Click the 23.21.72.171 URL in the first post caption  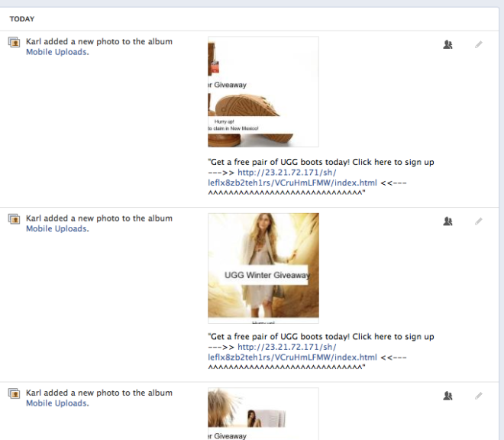[292, 177]
